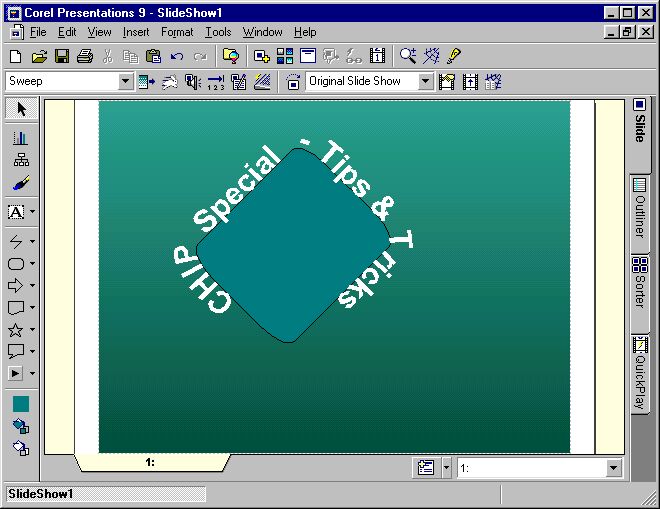Click the Redo arrow icon

click(200, 56)
